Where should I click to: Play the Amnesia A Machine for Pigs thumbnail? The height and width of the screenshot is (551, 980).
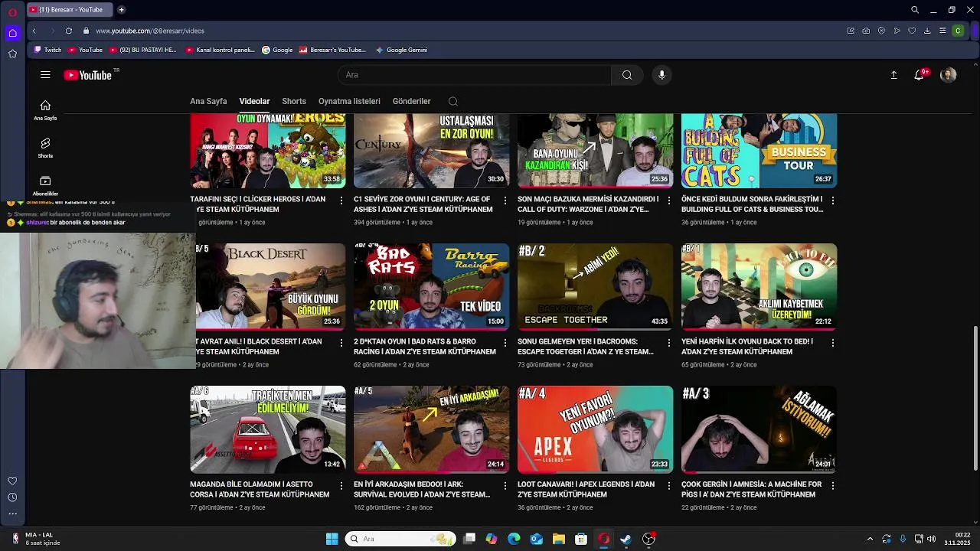pos(759,429)
